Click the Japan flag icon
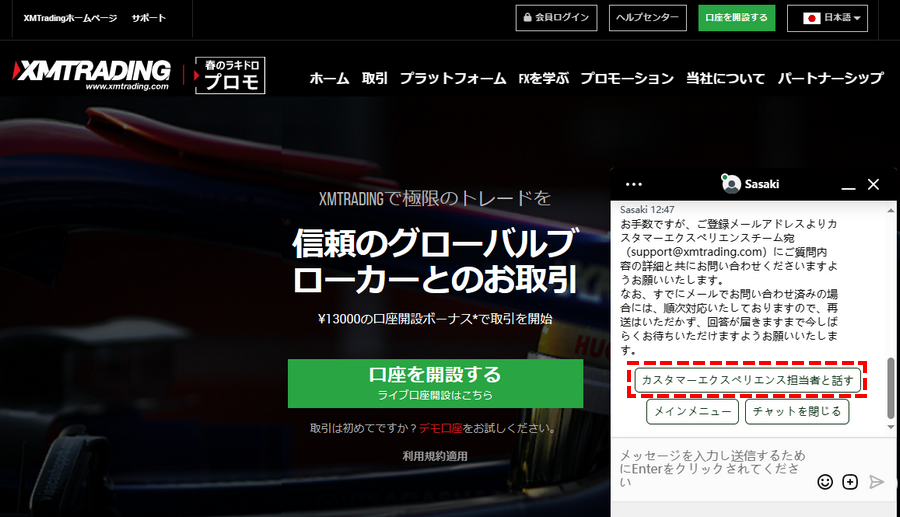 tap(812, 18)
